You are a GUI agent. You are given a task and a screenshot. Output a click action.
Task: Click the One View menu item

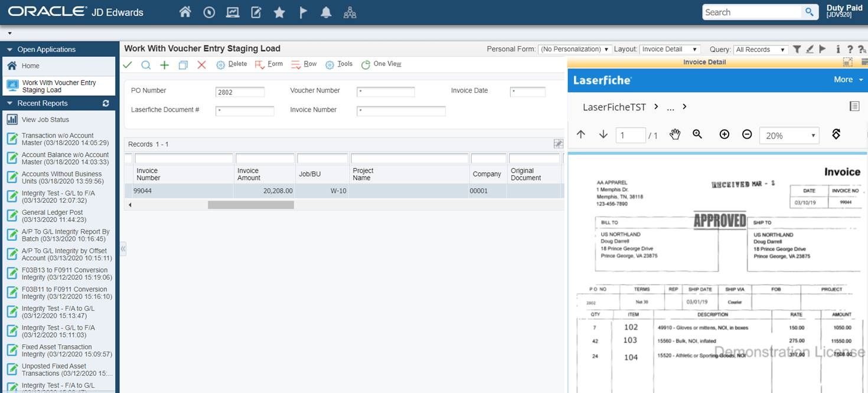(381, 64)
